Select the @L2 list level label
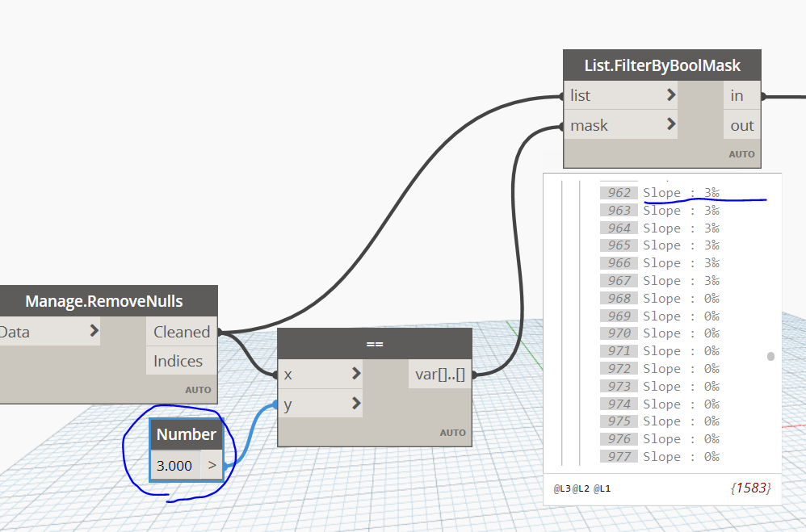This screenshot has width=806, height=532. [581, 489]
